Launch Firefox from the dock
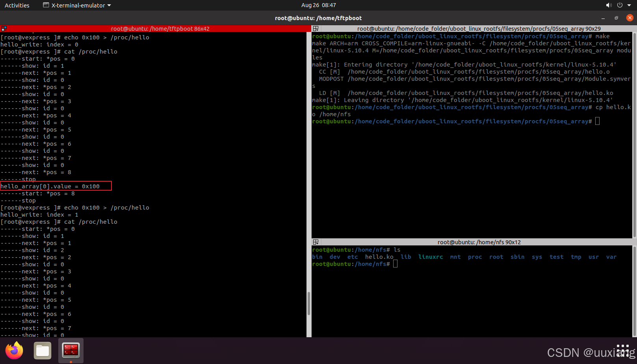Viewport: 637px width, 364px height. (14, 350)
